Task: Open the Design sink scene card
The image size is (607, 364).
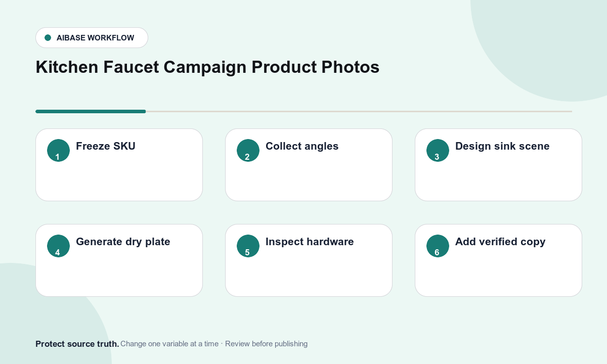Action: (x=498, y=165)
